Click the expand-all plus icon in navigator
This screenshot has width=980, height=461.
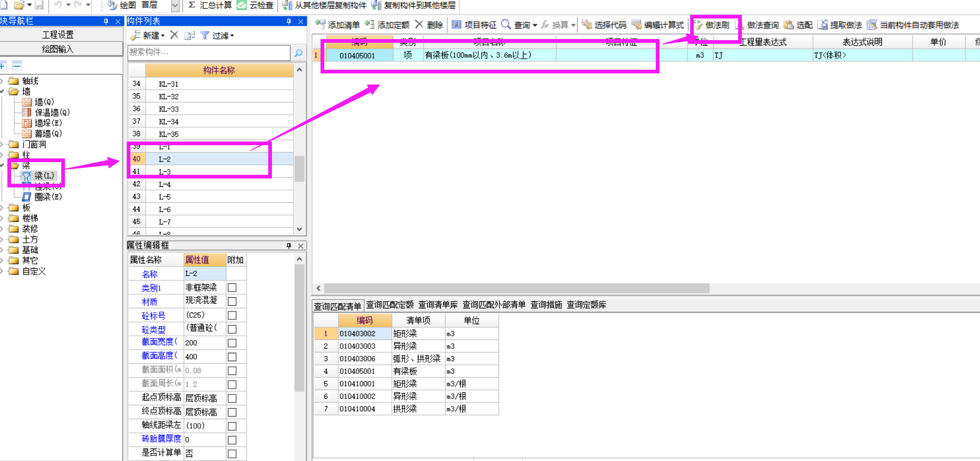click(3, 65)
